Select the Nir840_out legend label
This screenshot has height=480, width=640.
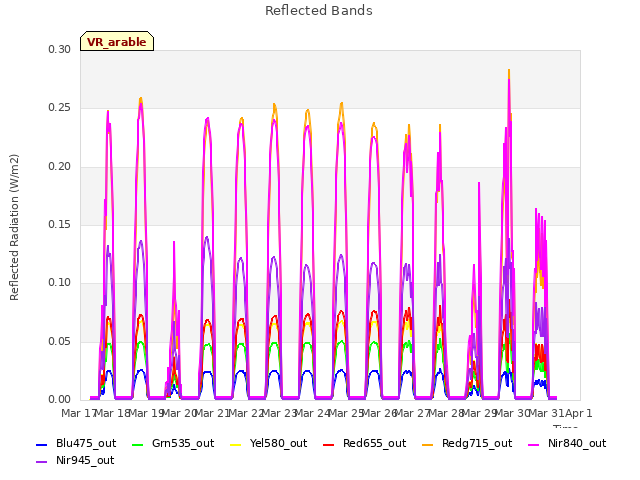point(577,444)
